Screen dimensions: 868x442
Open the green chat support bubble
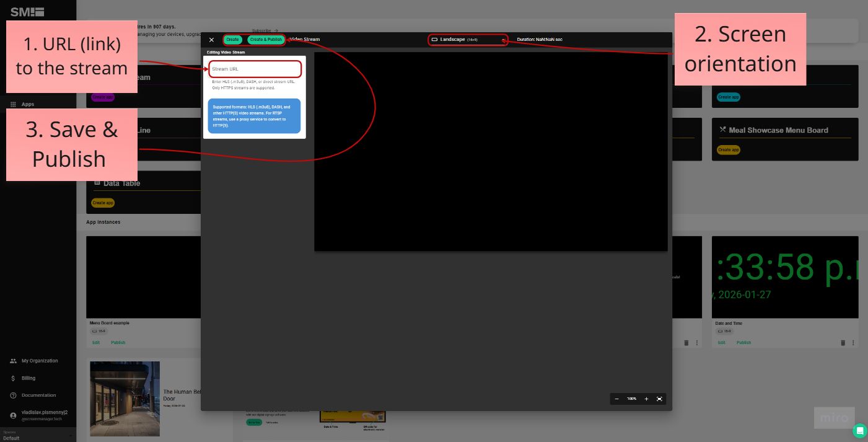[859, 430]
